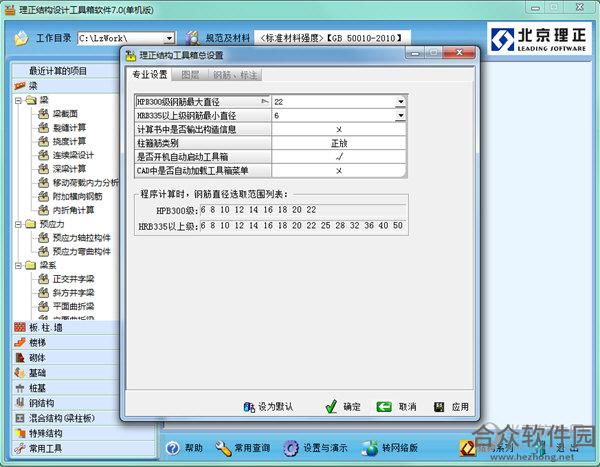
Task: Click the 工作目录 folder icon
Action: (22, 38)
